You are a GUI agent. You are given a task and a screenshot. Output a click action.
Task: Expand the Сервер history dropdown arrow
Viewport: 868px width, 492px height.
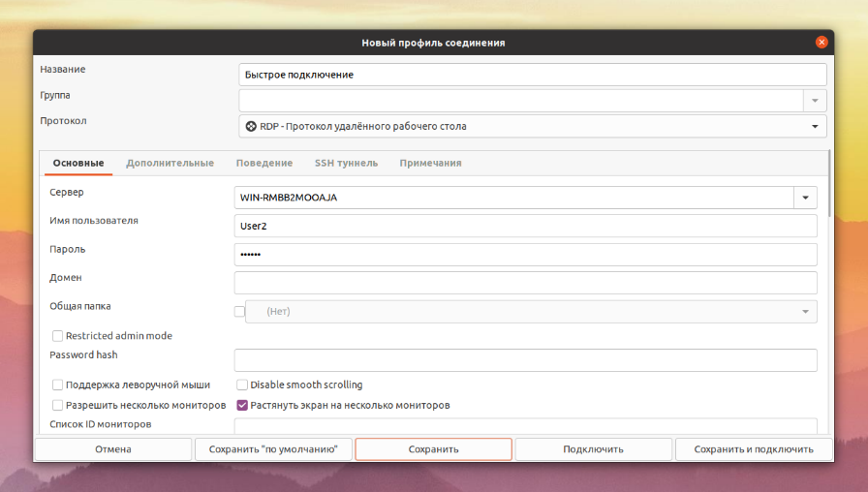pos(805,198)
